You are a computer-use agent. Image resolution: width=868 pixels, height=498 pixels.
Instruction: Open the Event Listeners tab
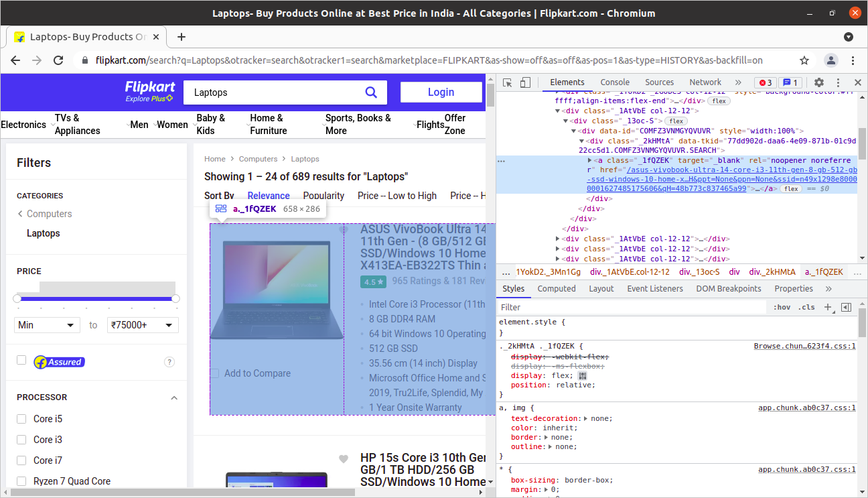(x=655, y=289)
